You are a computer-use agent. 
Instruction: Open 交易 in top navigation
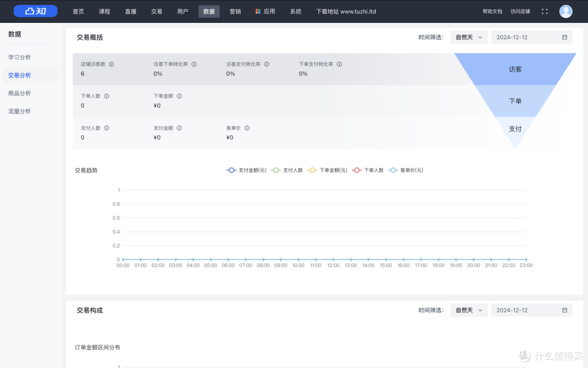coord(157,11)
